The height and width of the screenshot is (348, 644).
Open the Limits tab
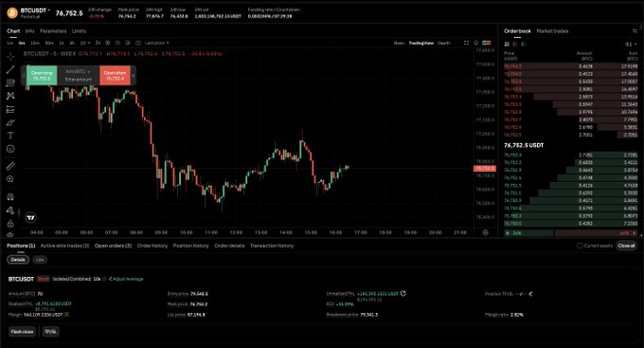coord(79,31)
